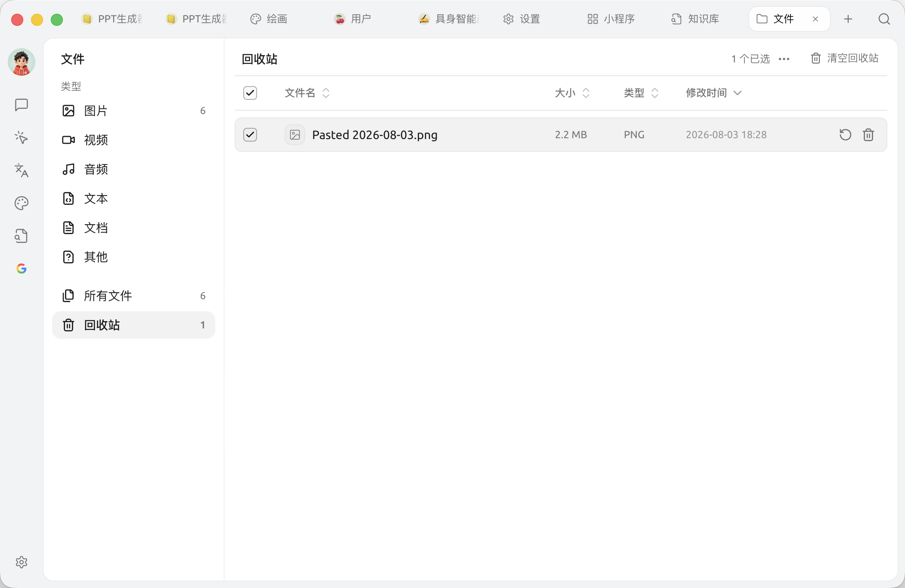Delete Pasted 2026-08-03.png permanently with trash icon
The image size is (905, 588).
[x=868, y=135]
